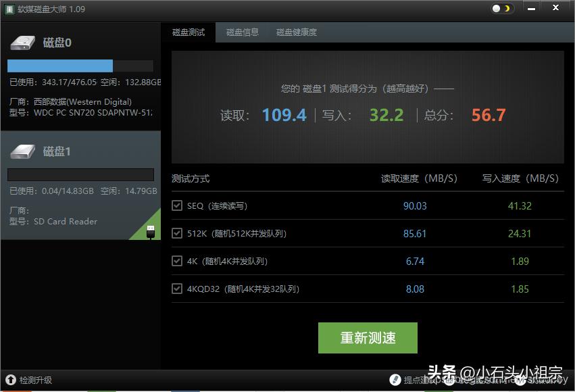Close the 软媒磁盘大师 window
Viewport: 575px width, 392px height.
[555, 7]
